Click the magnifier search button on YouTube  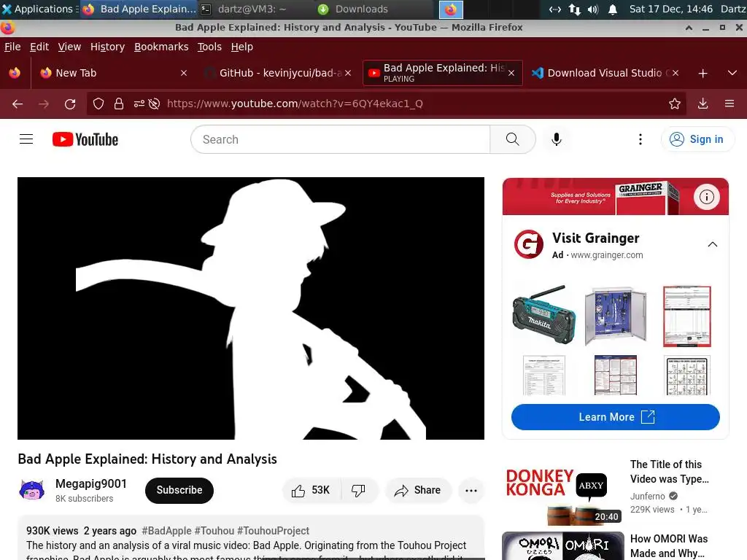click(x=513, y=139)
